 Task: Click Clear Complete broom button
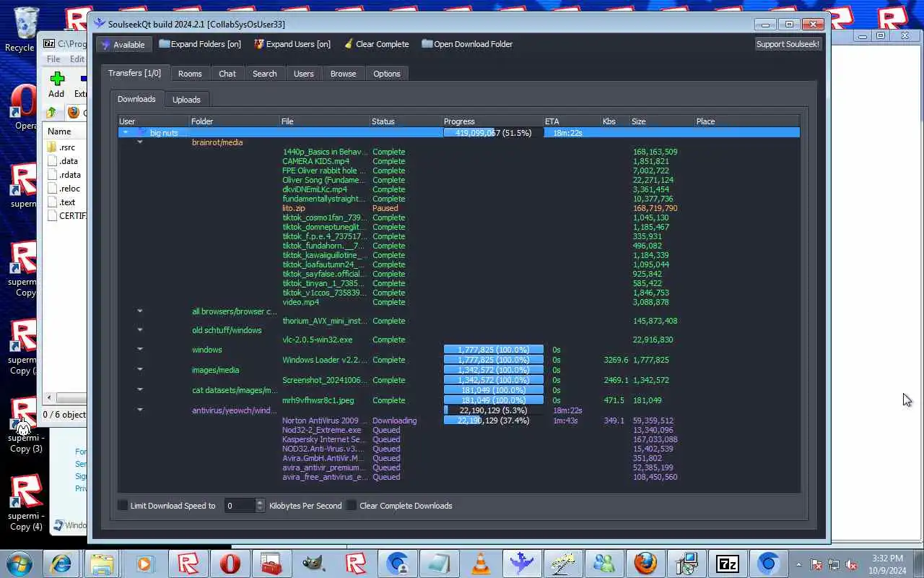click(376, 44)
